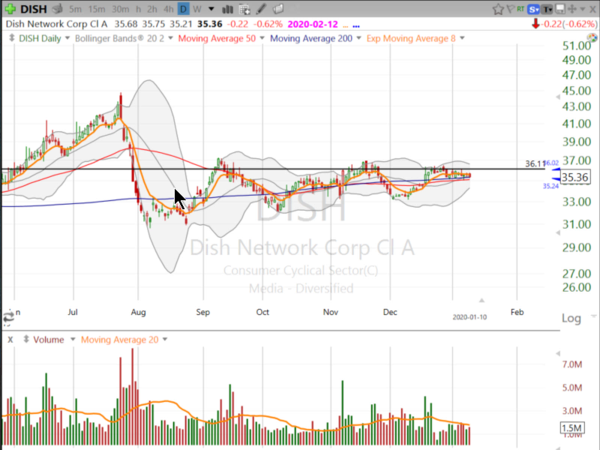Click the notes tag icon
This screenshot has width=600, height=450.
[x=278, y=9]
